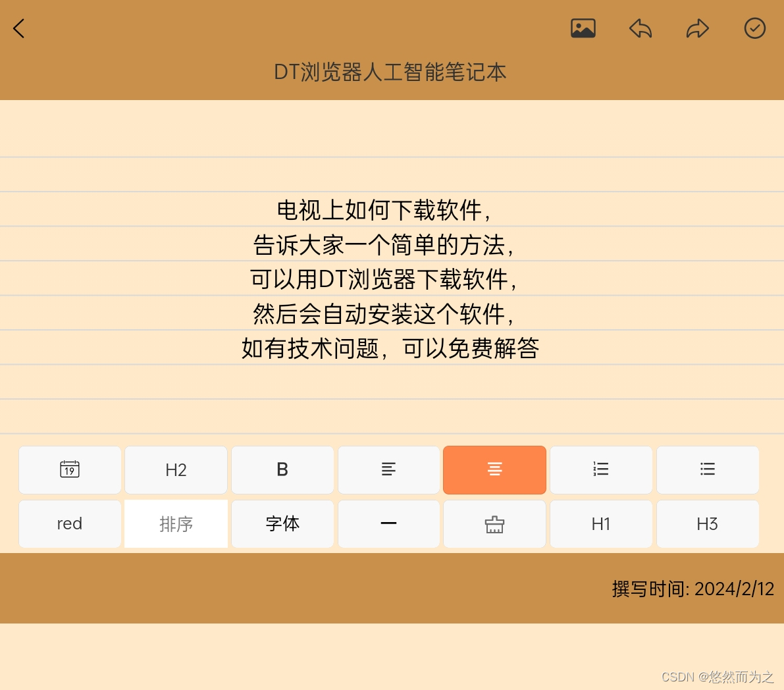The image size is (784, 690).
Task: Open the 排序 sort option
Action: pos(176,523)
